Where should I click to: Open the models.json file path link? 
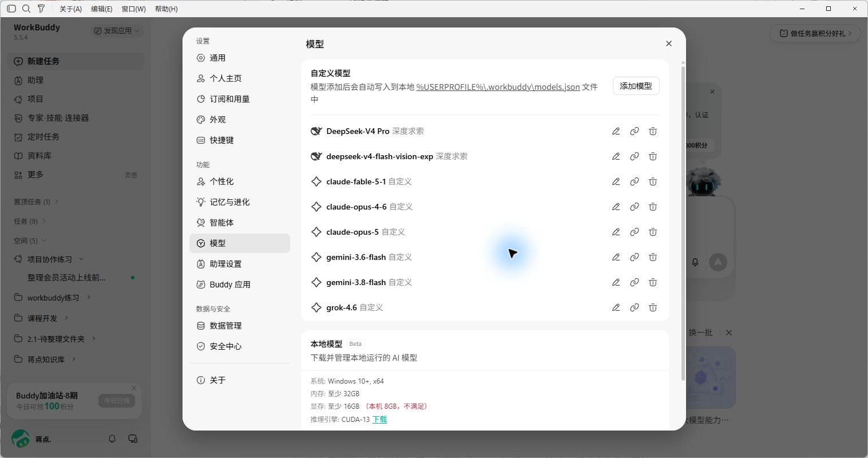point(498,87)
